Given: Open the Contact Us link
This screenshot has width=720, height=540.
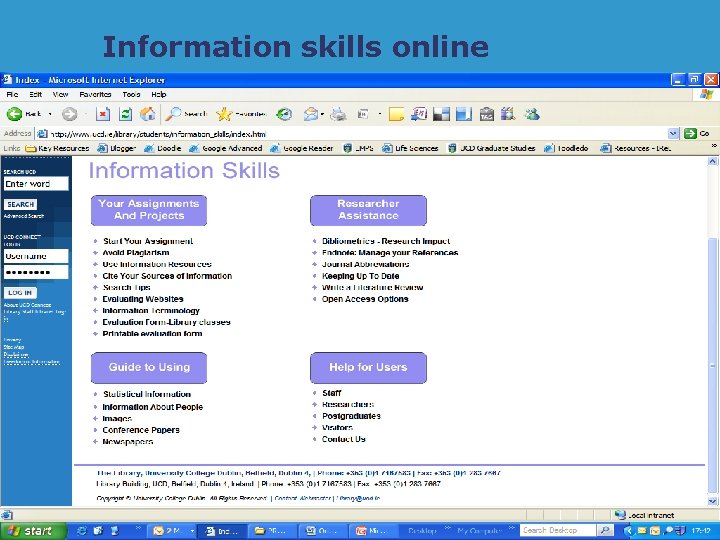Looking at the screenshot, I should click(x=343, y=439).
